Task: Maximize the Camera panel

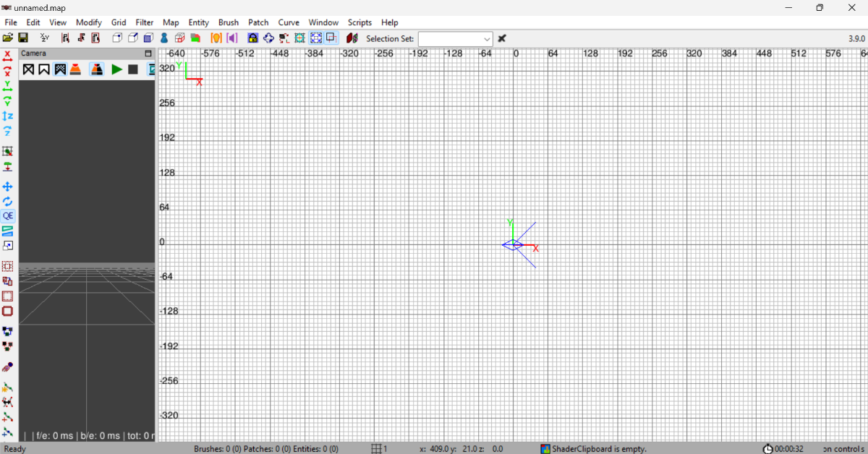Action: (148, 53)
